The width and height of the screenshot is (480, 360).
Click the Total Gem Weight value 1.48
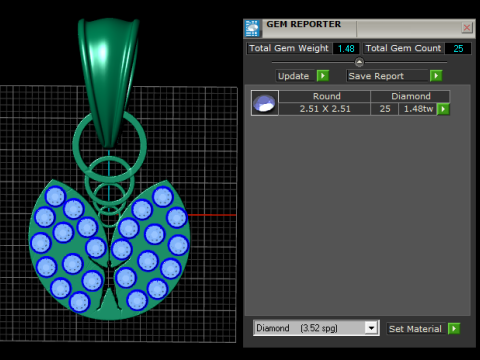coord(346,49)
